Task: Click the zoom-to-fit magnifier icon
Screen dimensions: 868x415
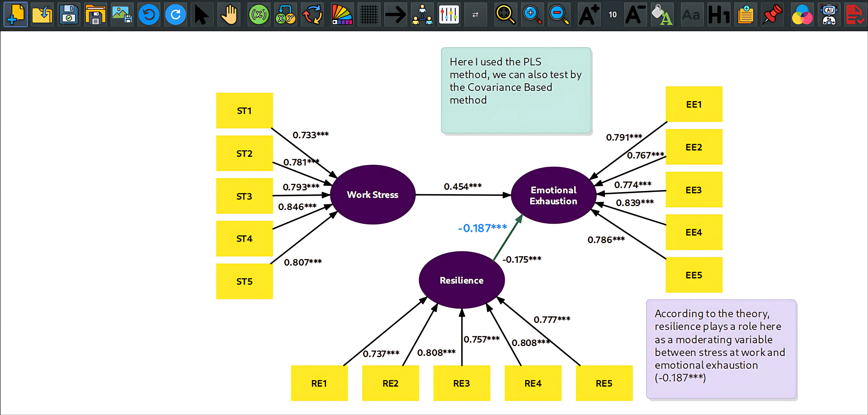Action: (x=506, y=14)
